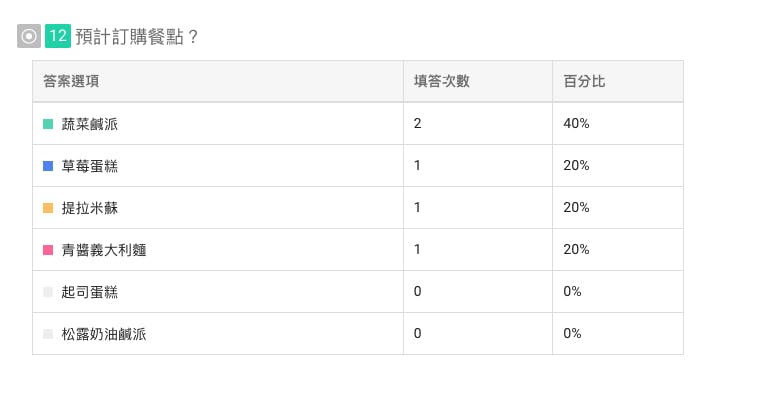
Task: Select the 蔬菜鹹派 answer label
Action: 90,124
